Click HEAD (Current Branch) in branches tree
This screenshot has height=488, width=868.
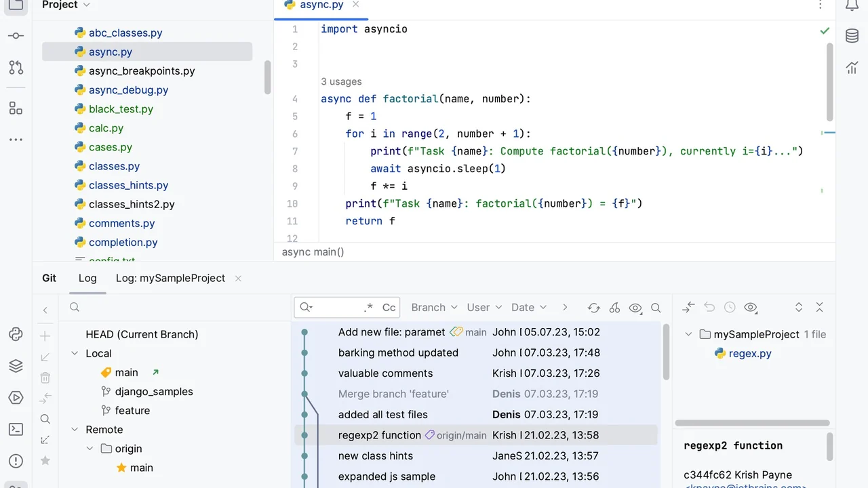click(x=142, y=334)
